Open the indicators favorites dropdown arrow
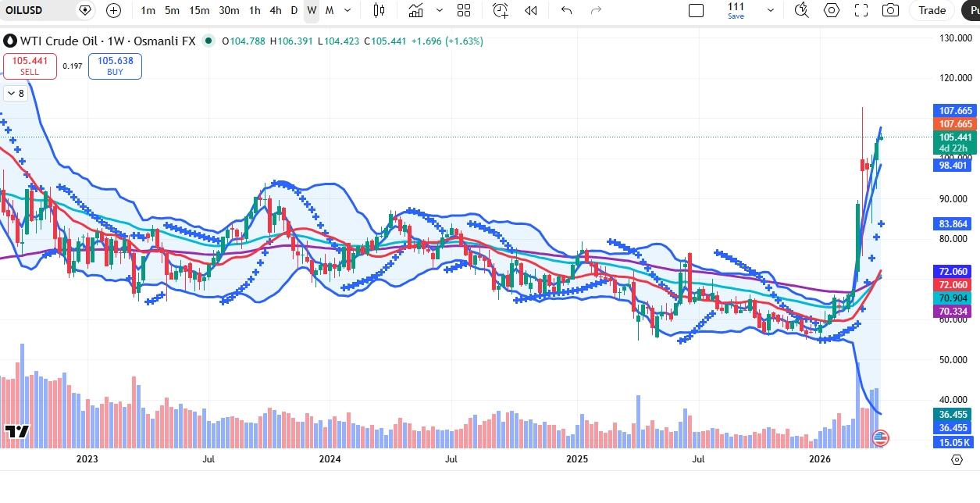 440,10
